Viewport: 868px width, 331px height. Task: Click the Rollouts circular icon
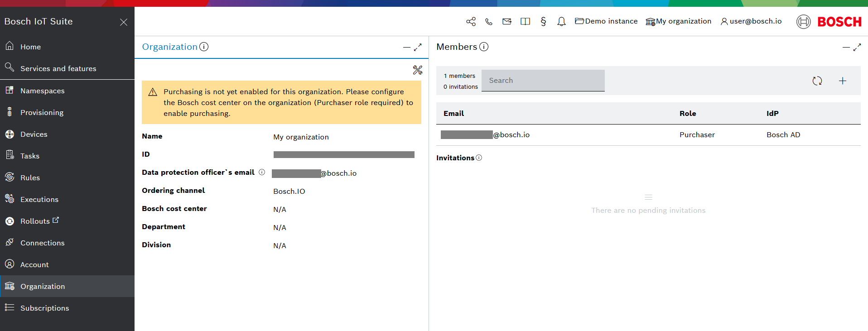click(10, 221)
